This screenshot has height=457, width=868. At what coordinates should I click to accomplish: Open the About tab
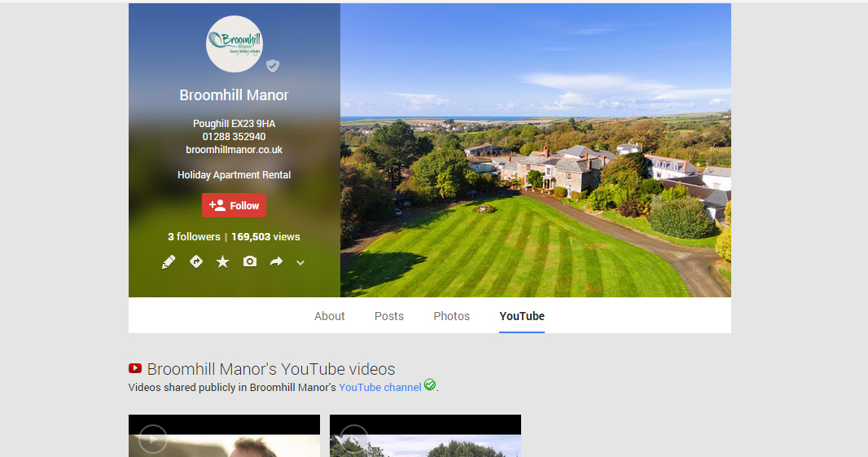[x=330, y=316]
